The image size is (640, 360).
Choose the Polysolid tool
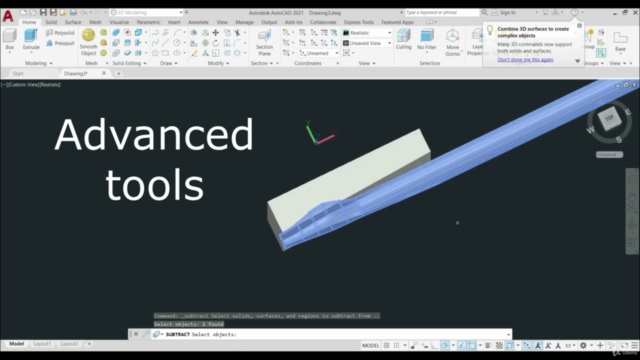(x=60, y=33)
